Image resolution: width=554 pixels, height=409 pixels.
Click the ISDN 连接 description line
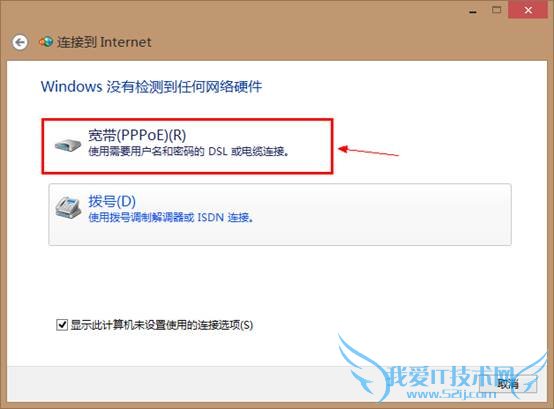coord(171,217)
